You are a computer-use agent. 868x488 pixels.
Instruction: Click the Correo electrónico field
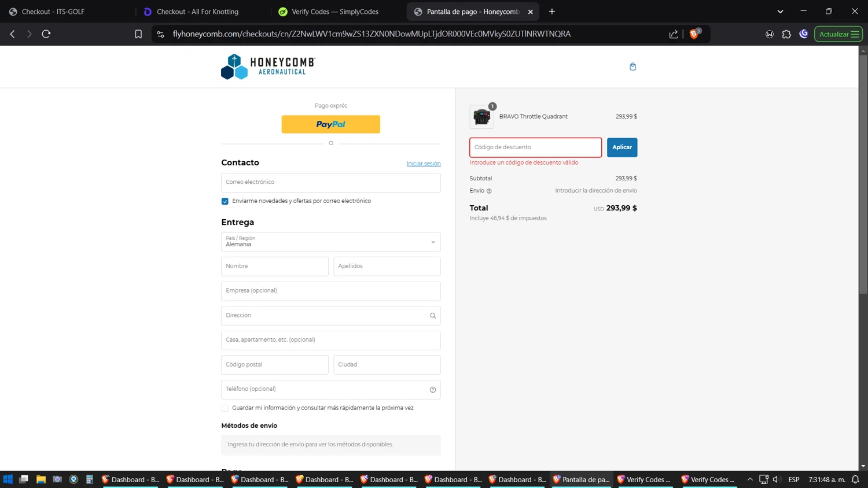tap(331, 183)
